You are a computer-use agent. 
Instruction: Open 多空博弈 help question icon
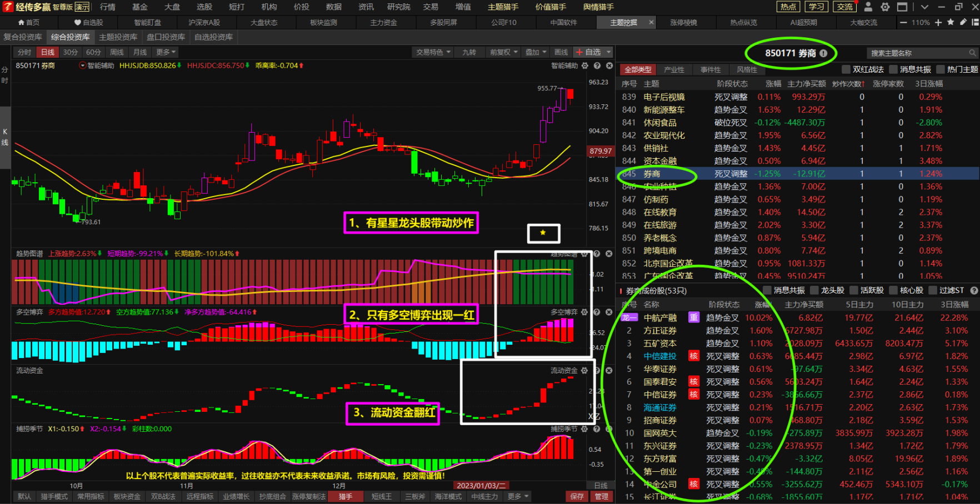(597, 312)
